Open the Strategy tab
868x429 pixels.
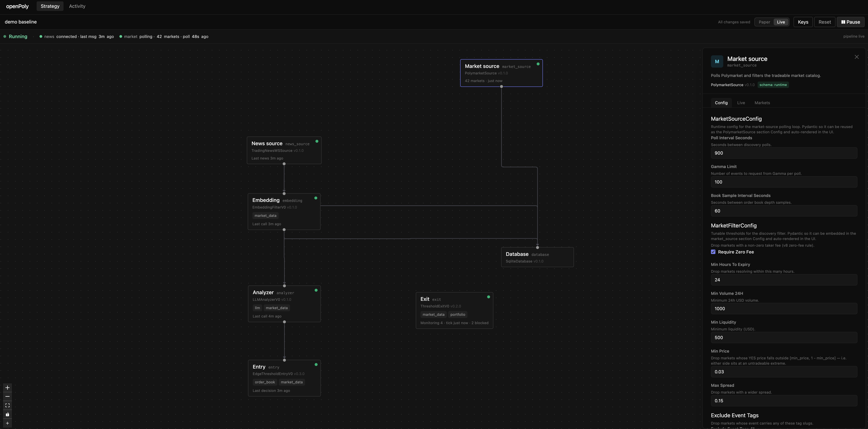click(50, 6)
